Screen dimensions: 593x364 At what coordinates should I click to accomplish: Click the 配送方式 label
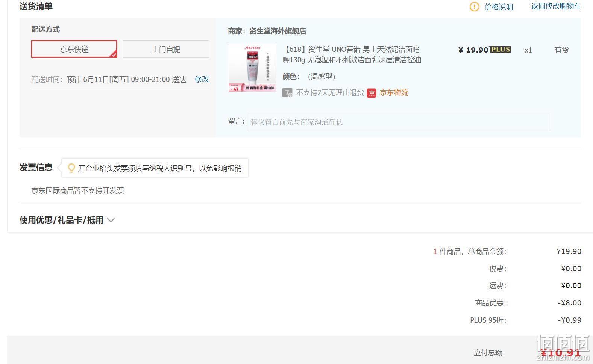click(45, 29)
